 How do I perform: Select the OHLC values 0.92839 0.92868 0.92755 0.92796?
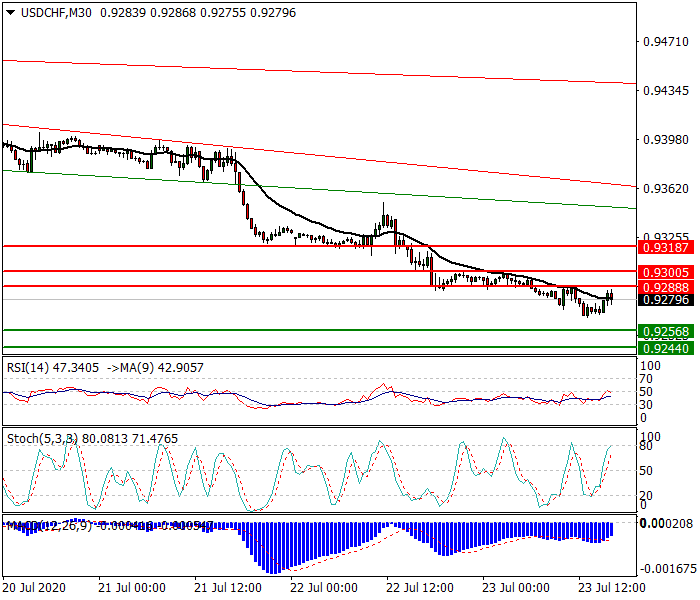(198, 13)
